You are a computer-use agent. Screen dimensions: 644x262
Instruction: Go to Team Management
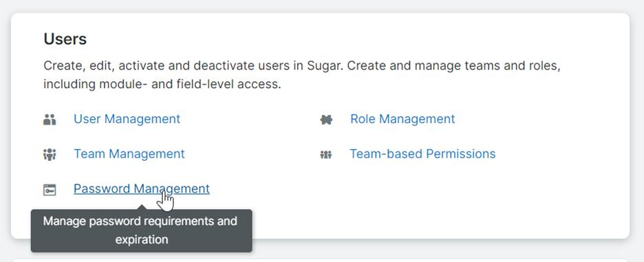point(129,154)
